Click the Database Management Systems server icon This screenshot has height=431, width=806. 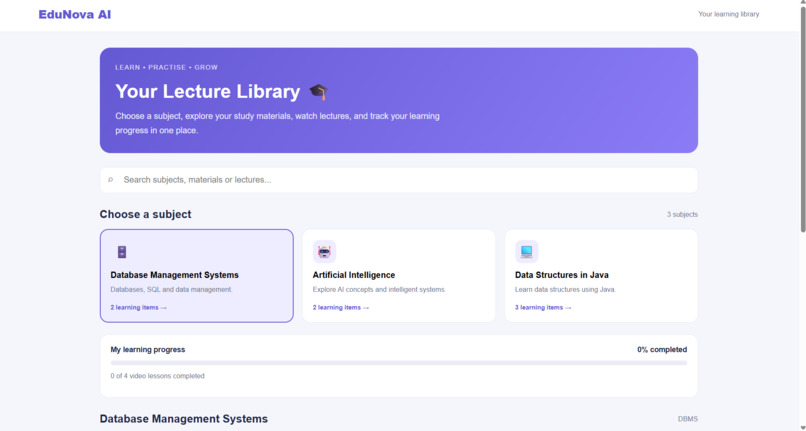(x=122, y=252)
